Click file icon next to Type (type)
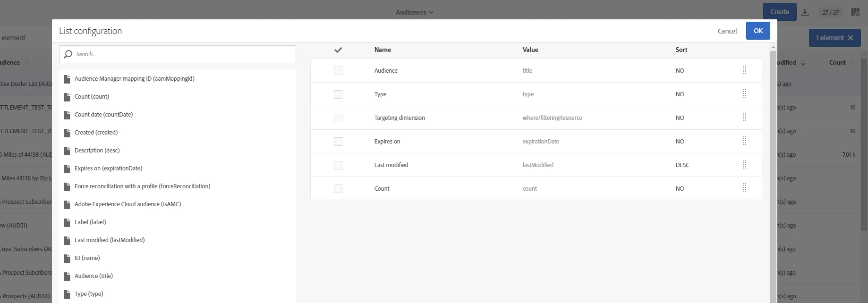The image size is (868, 303). pos(67,294)
